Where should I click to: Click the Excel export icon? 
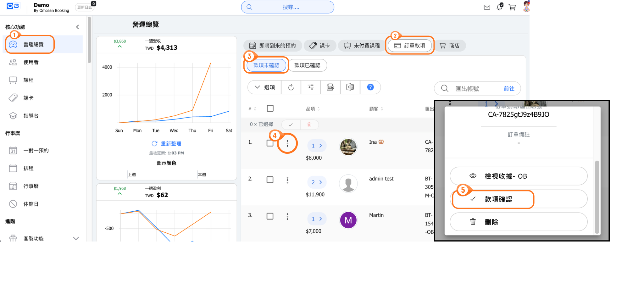click(350, 87)
